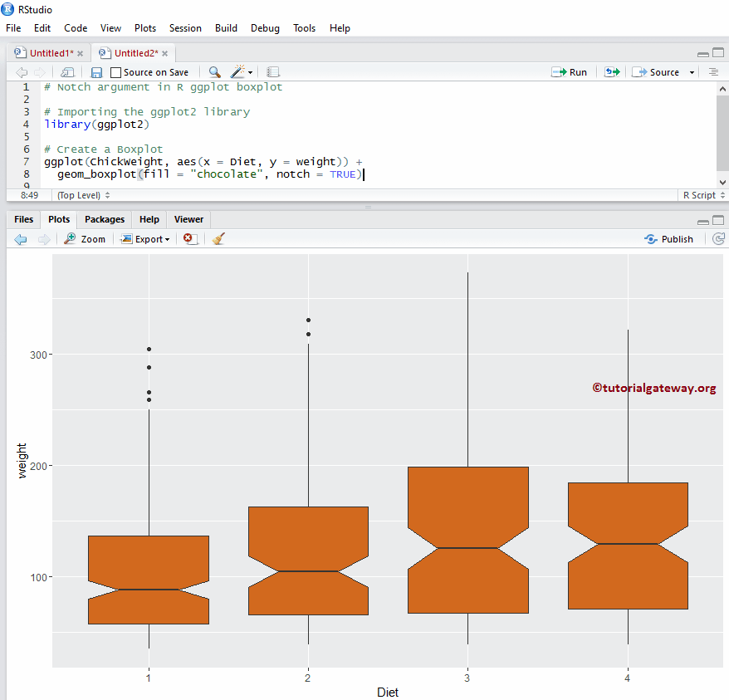Open the R Script file type selector
The image size is (729, 700).
click(x=703, y=195)
